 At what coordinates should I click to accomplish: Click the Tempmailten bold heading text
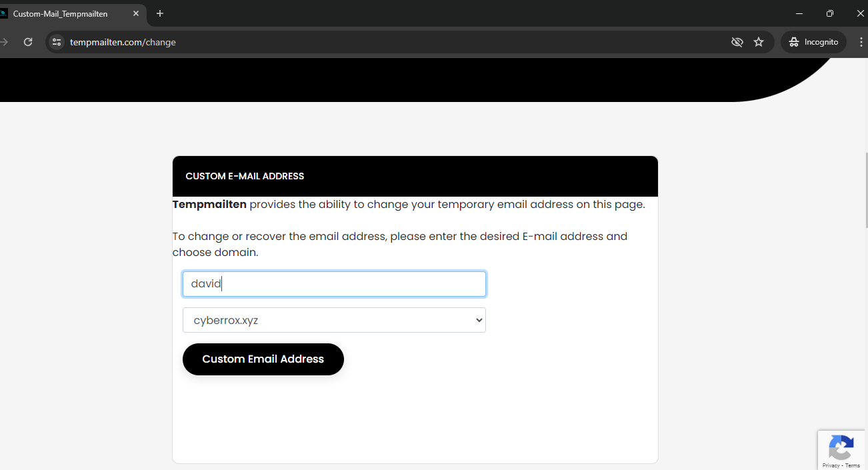209,204
